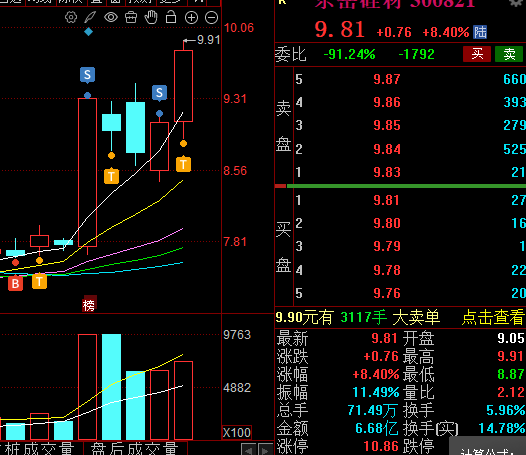
Task: Click sell level 5 price 9.87
Action: click(387, 80)
